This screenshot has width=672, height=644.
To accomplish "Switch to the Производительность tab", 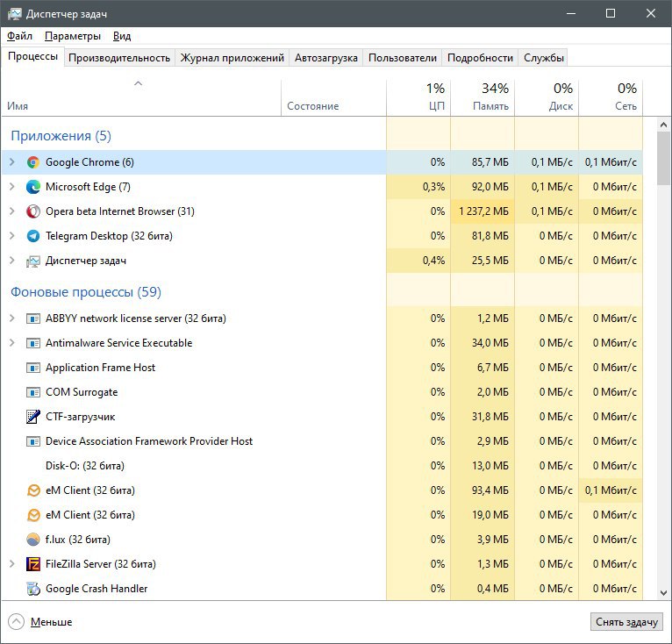I will pyautogui.click(x=119, y=58).
